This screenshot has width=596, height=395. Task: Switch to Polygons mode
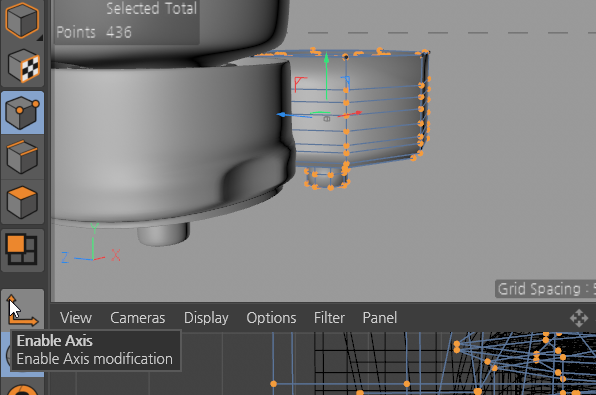[x=23, y=203]
